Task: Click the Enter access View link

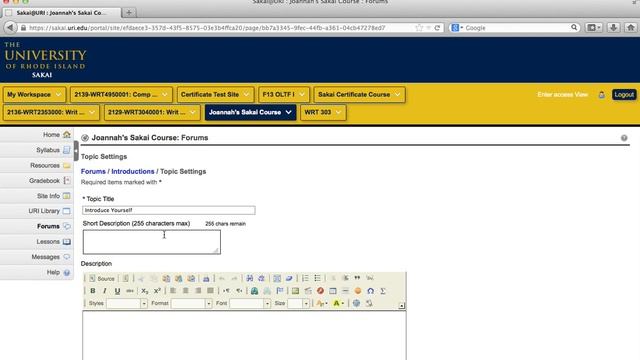Action: click(x=562, y=95)
